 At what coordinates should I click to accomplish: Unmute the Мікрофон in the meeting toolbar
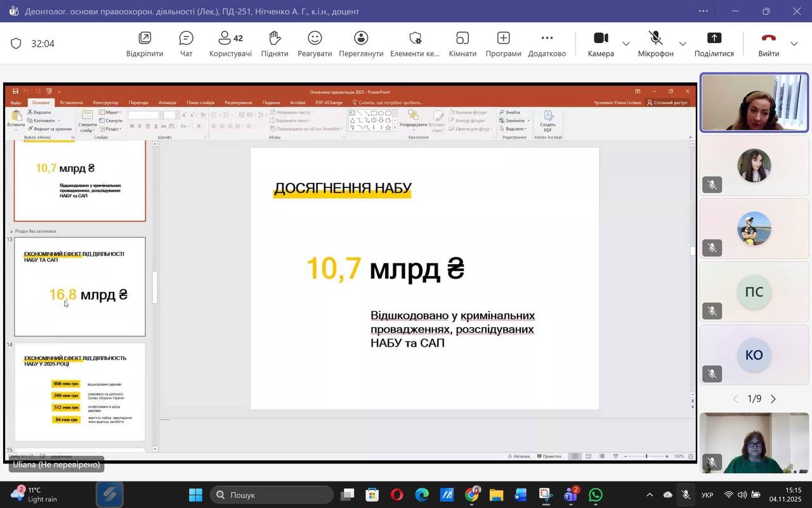(655, 43)
